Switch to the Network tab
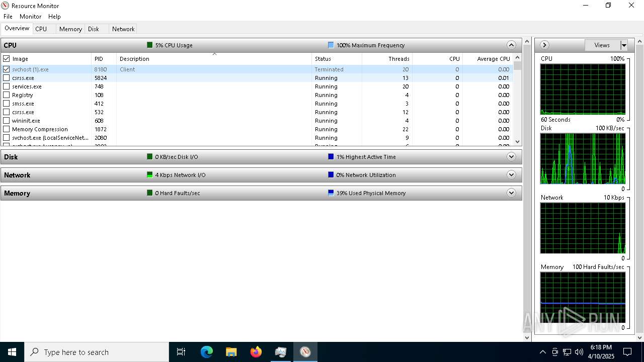The width and height of the screenshot is (644, 362). (x=123, y=29)
